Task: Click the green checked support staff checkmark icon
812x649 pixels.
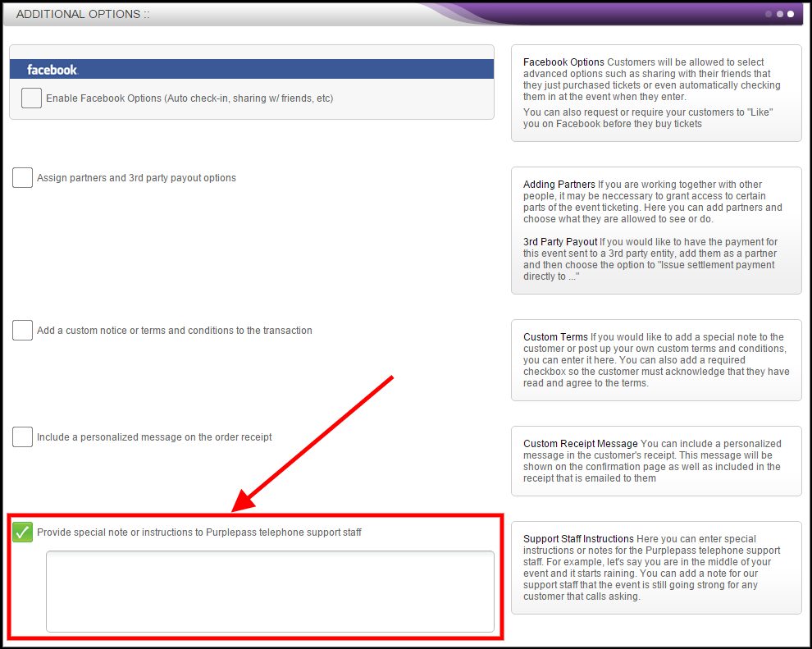Action: point(22,532)
